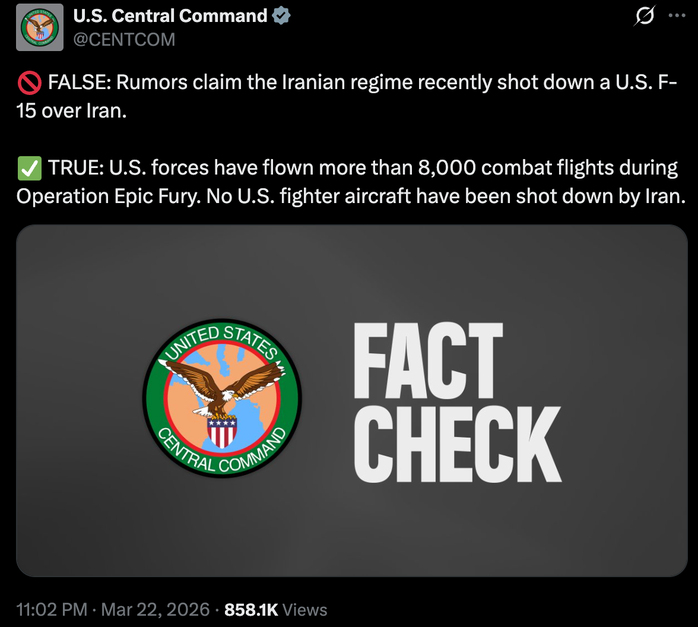Open the U.S. Central Command profile avatar
This screenshot has width=698, height=627.
(x=41, y=28)
